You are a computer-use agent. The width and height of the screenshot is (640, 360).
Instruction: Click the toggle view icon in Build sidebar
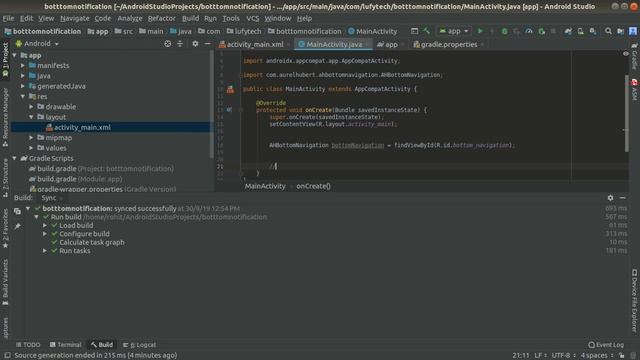[x=18, y=211]
